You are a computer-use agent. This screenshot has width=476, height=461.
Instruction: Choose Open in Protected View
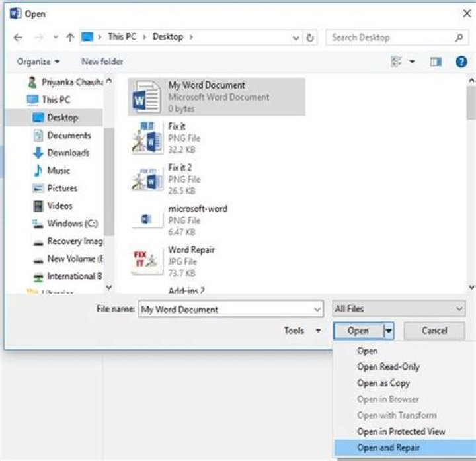[x=401, y=431]
